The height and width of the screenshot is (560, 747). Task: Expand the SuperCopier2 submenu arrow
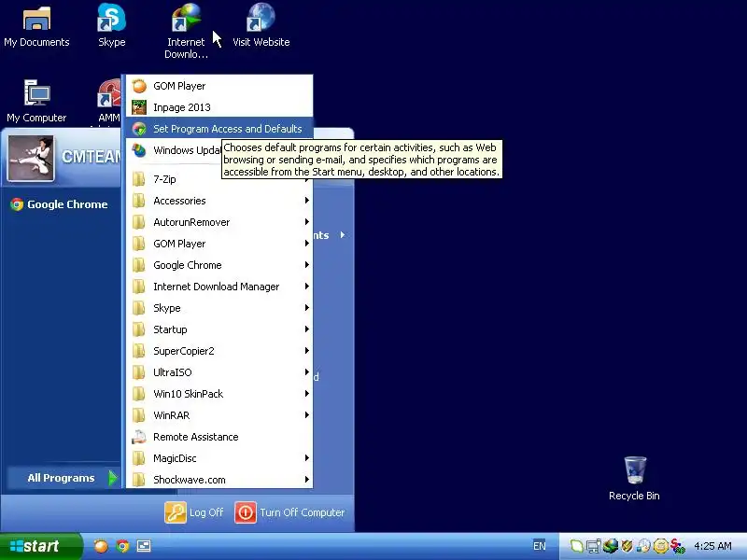coord(307,351)
